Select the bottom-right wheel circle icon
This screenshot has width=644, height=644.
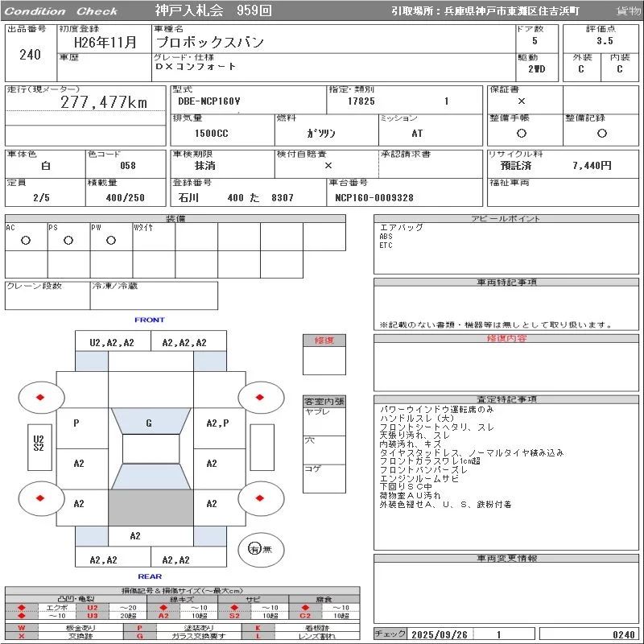point(262,498)
